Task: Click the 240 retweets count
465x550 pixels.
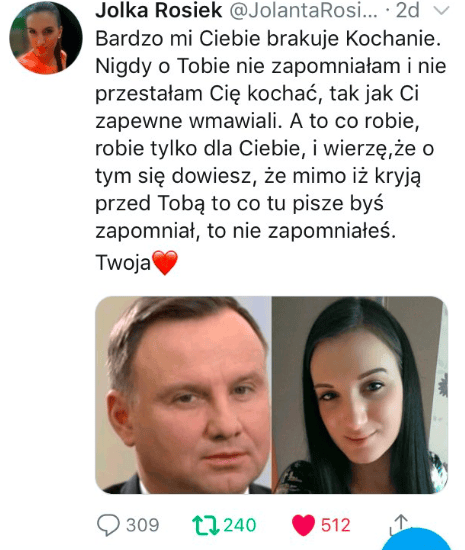Action: [x=240, y=525]
